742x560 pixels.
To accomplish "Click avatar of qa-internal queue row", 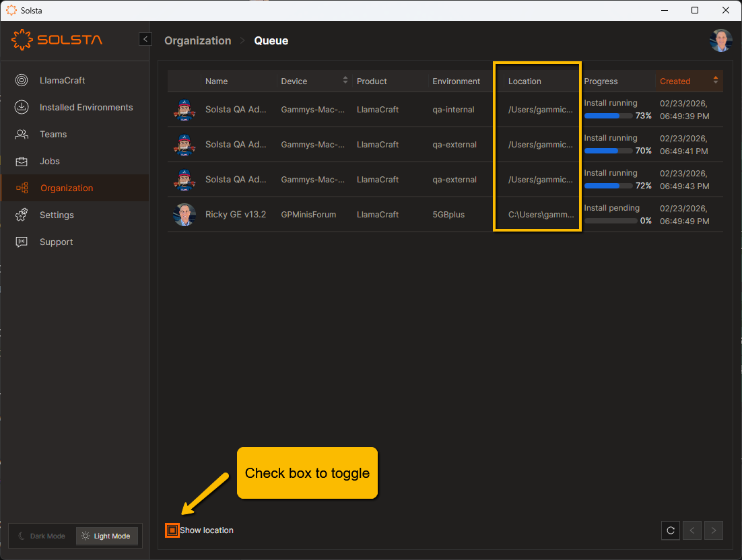I will pyautogui.click(x=184, y=110).
